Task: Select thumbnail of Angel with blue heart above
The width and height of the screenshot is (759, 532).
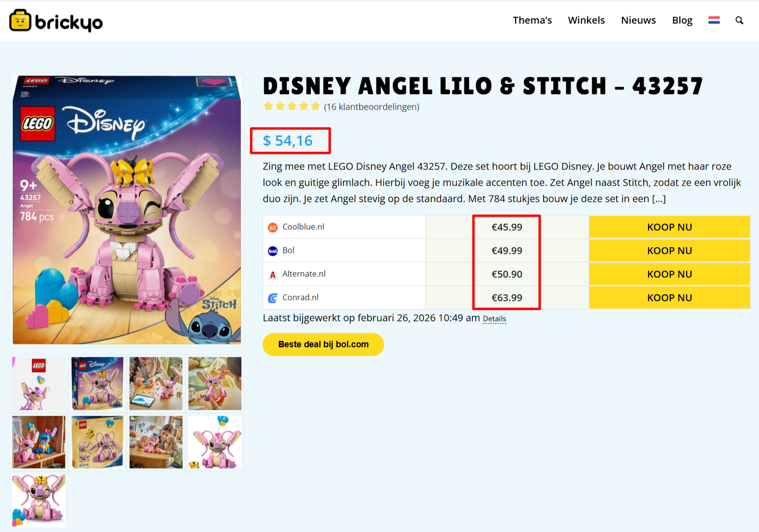Action: (x=215, y=442)
